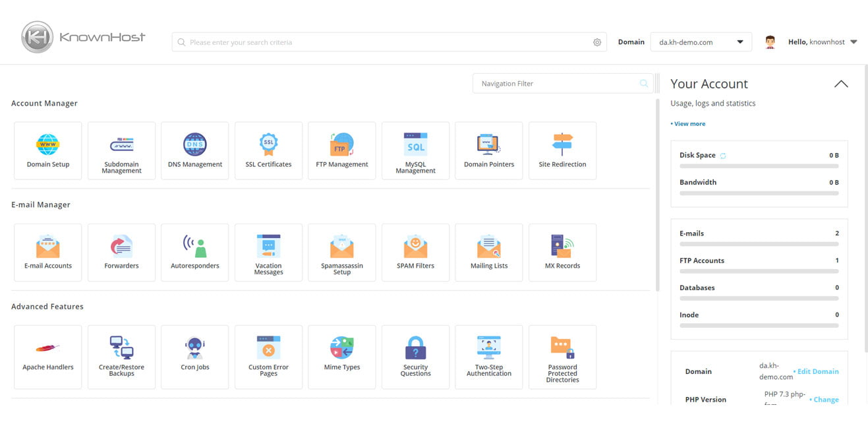Click Change next to PHP Version
Viewport: 868px width, 426px height.
tap(825, 399)
